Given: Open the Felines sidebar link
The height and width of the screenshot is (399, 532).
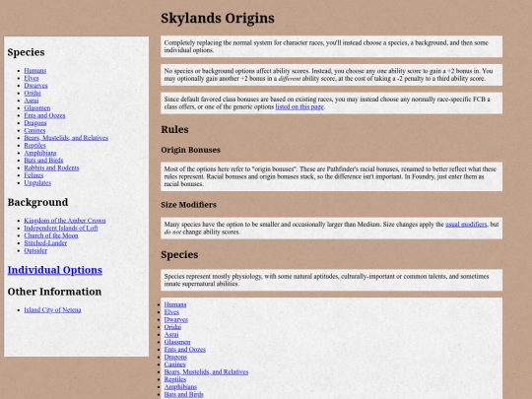Looking at the screenshot, I should (33, 175).
